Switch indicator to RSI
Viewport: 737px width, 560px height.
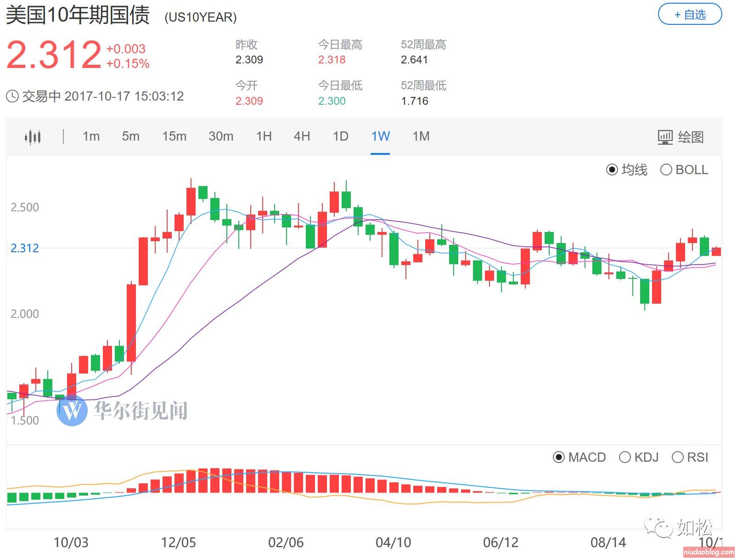coord(677,458)
